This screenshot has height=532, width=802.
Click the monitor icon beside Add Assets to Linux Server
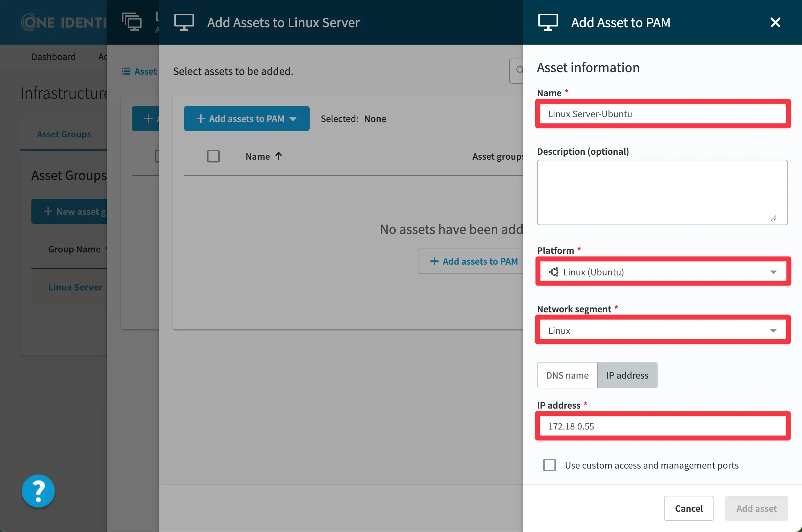[184, 22]
